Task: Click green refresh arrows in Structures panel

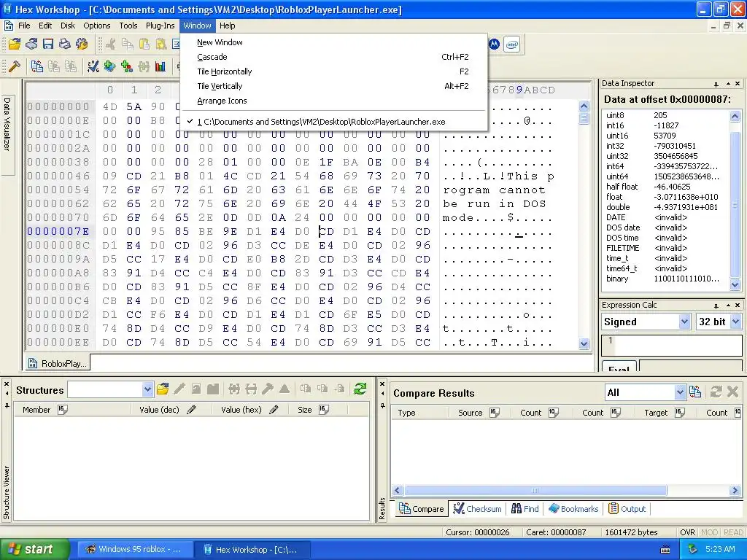Action: pos(360,389)
